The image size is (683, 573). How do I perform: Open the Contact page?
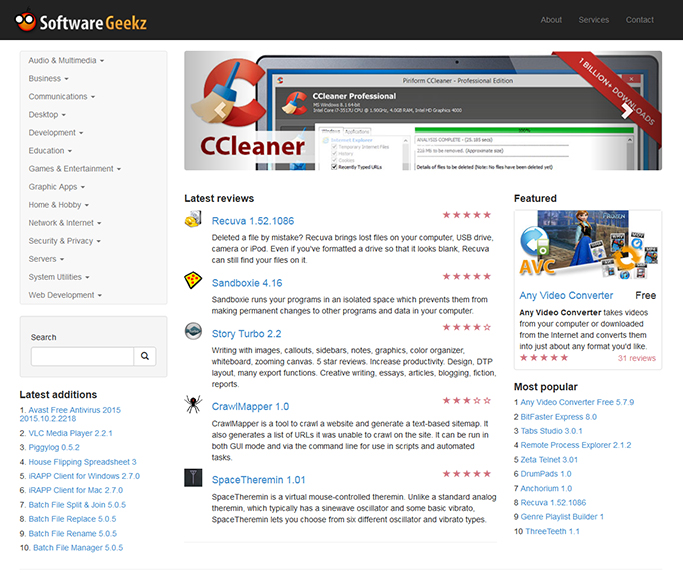(x=639, y=20)
